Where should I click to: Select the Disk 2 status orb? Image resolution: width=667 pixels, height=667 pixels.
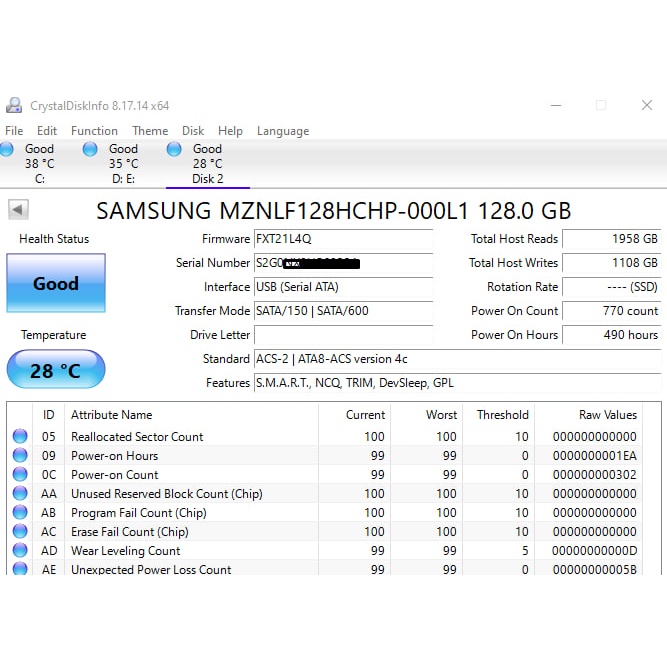click(x=175, y=150)
